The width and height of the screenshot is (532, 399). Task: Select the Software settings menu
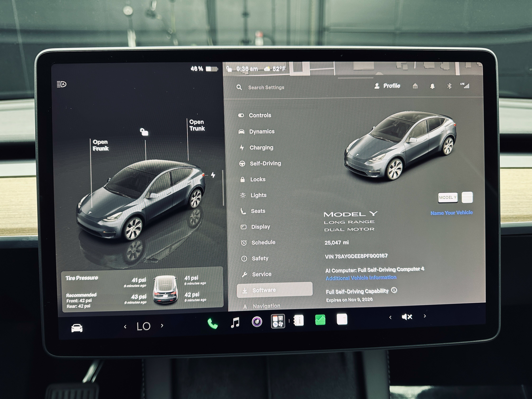coord(275,290)
